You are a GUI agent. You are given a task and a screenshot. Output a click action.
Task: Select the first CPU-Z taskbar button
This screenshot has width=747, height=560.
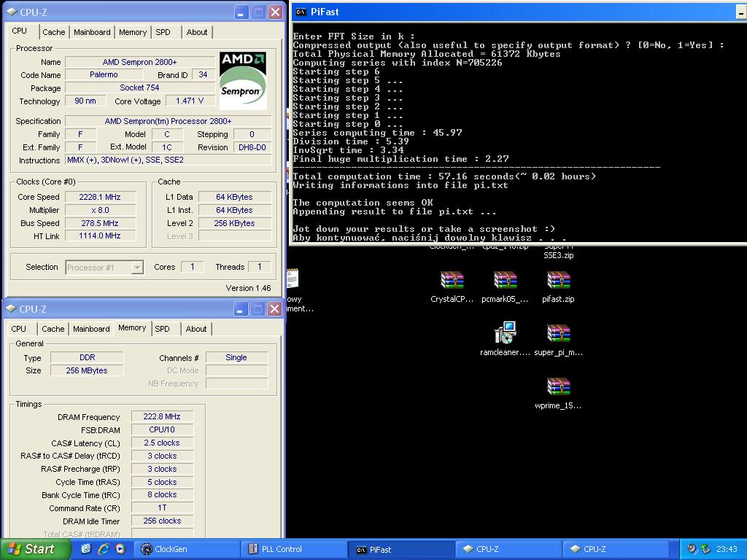[508, 549]
